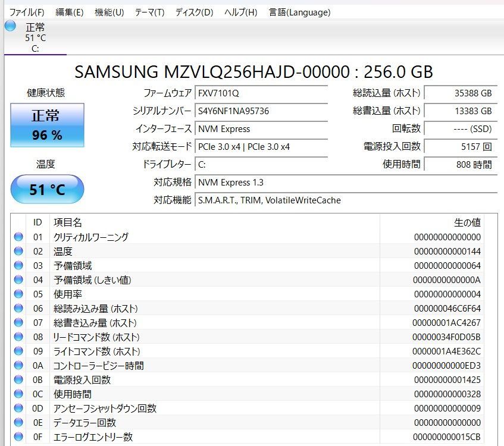Open the テーマ(T) menu
Screen dimensions: 504x446
(x=149, y=12)
